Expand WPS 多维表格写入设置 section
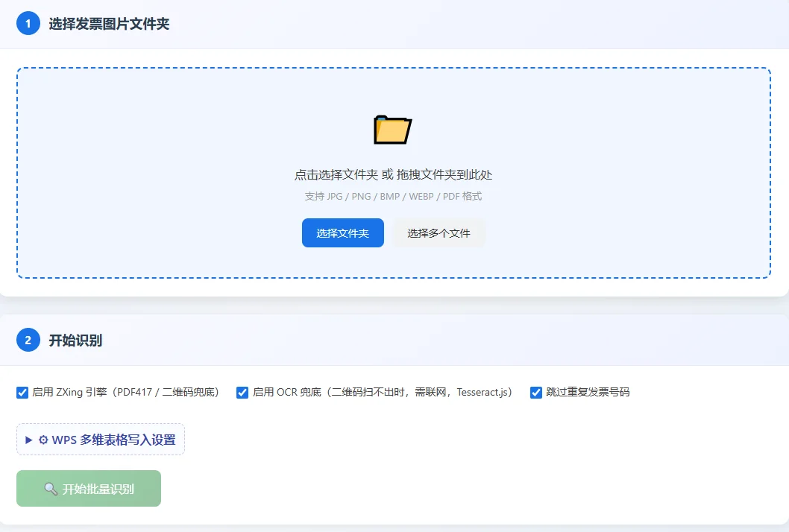Viewport: 789px width, 532px height. point(101,440)
